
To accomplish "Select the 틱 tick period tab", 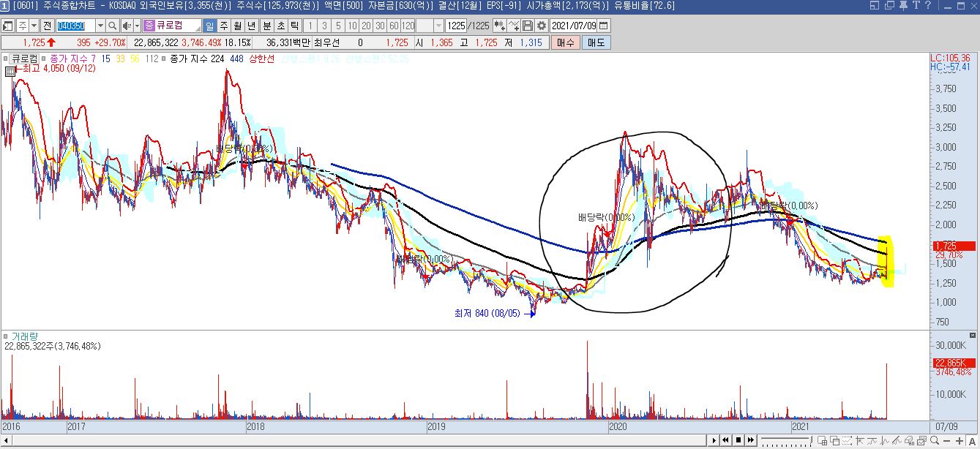I will coord(294,26).
